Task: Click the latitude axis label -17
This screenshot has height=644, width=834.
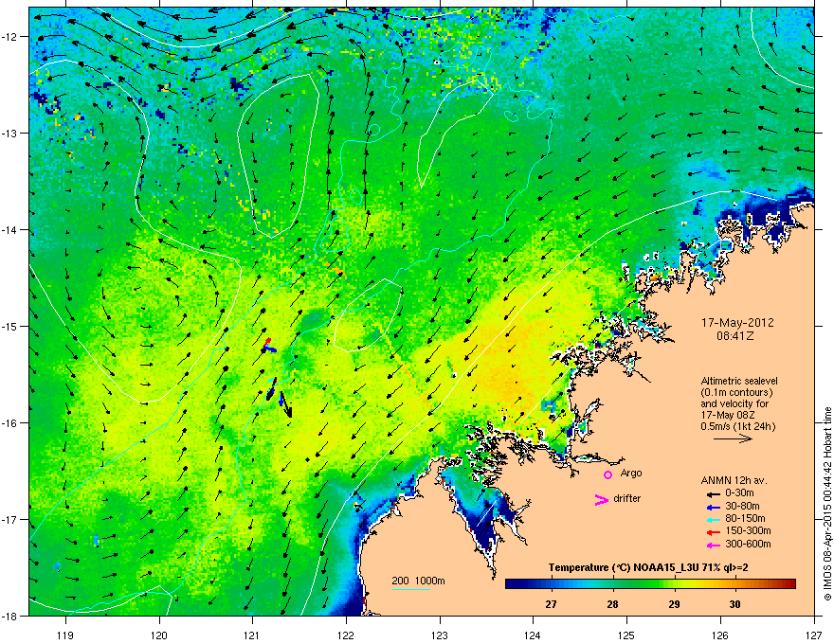Action: click(10, 519)
